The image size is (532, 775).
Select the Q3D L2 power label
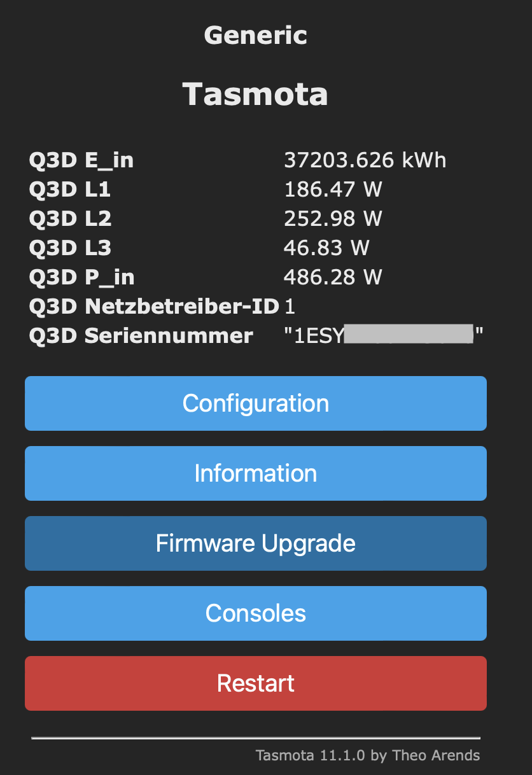coord(70,218)
